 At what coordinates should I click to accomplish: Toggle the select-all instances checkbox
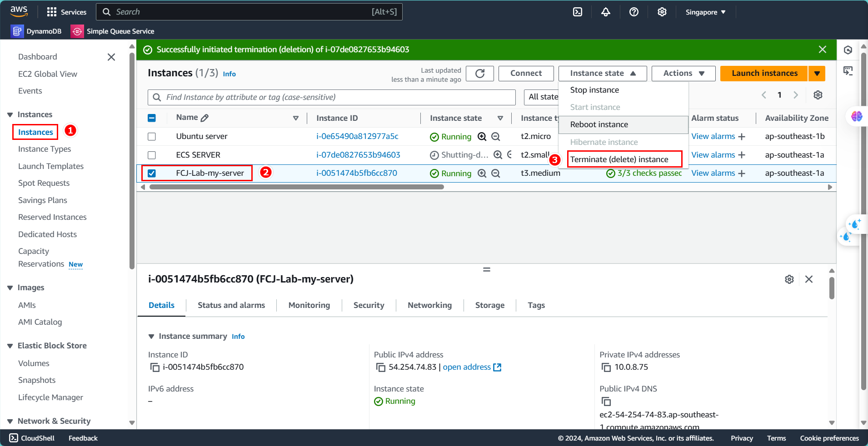click(152, 118)
